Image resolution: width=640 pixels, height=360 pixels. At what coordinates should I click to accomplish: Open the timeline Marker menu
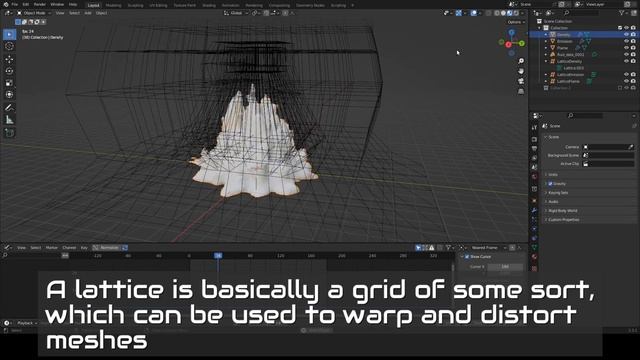point(52,248)
